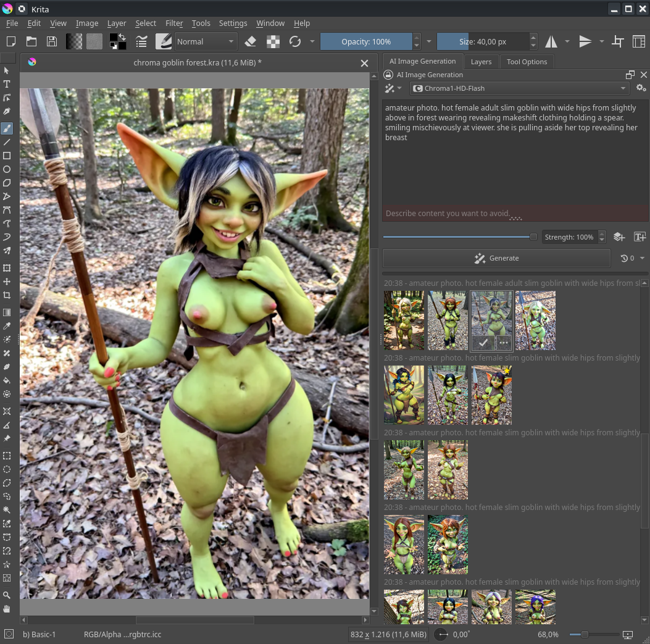
Task: Toggle the preserve alpha button
Action: (x=272, y=41)
